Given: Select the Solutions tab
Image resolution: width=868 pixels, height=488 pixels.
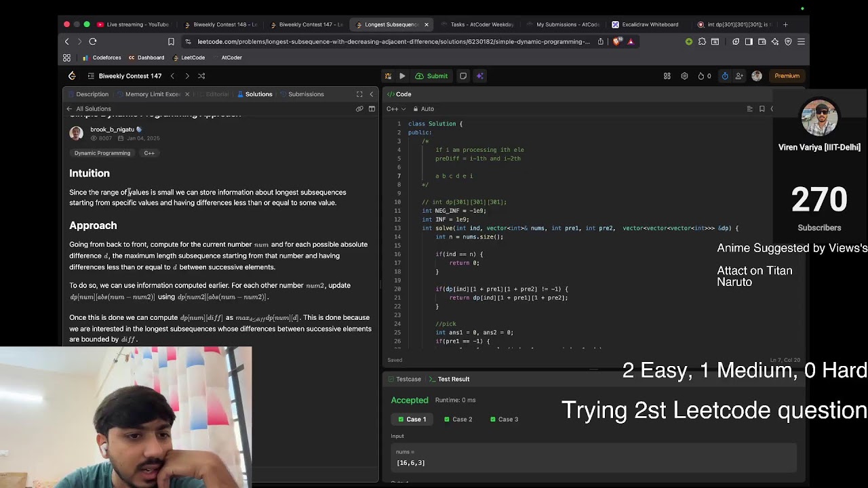Looking at the screenshot, I should (x=254, y=94).
